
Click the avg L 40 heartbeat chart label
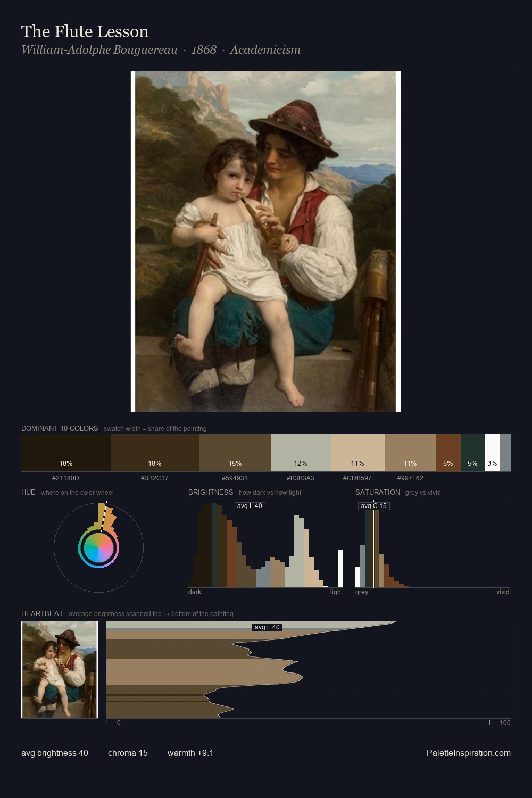[x=267, y=627]
